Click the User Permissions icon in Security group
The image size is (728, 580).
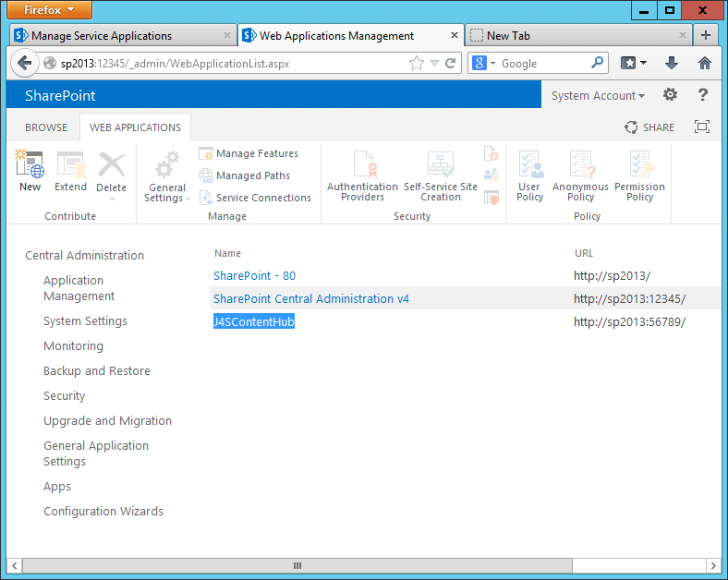tap(491, 175)
